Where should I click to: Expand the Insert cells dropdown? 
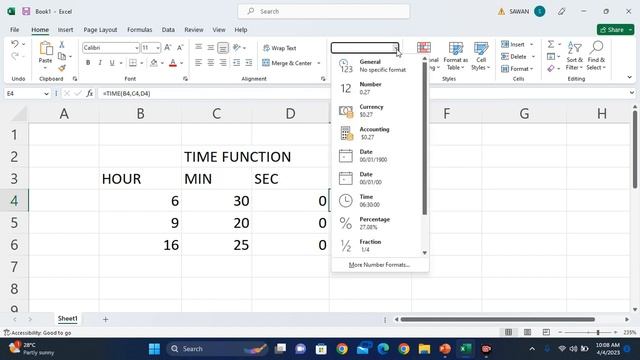pyautogui.click(x=531, y=44)
